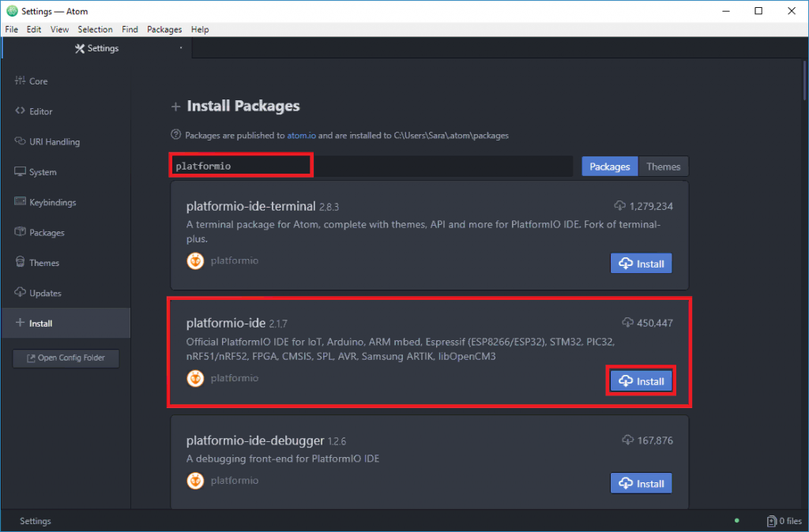809x532 pixels.
Task: Open the Packages menu in menu bar
Action: coord(164,29)
